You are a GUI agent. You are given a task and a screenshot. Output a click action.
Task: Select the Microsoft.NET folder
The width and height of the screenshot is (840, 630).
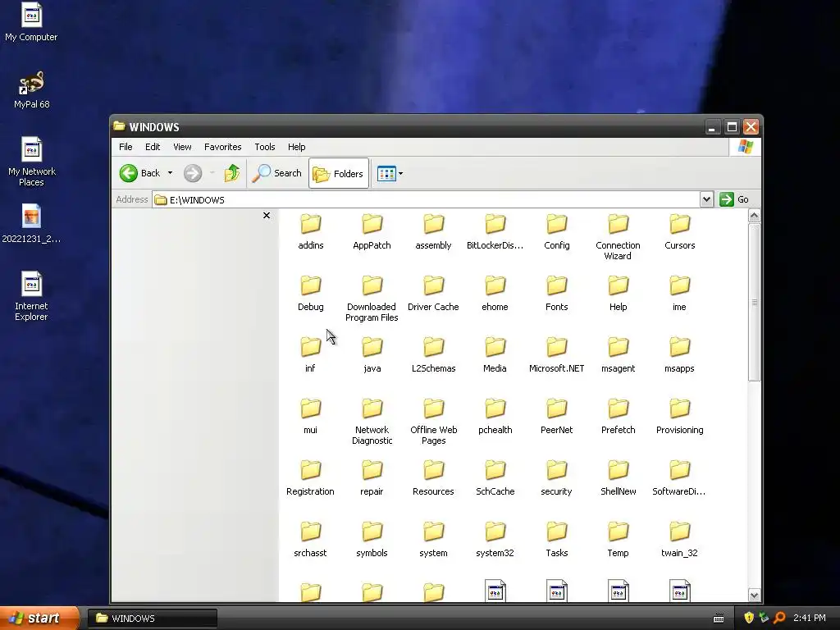[x=557, y=355]
